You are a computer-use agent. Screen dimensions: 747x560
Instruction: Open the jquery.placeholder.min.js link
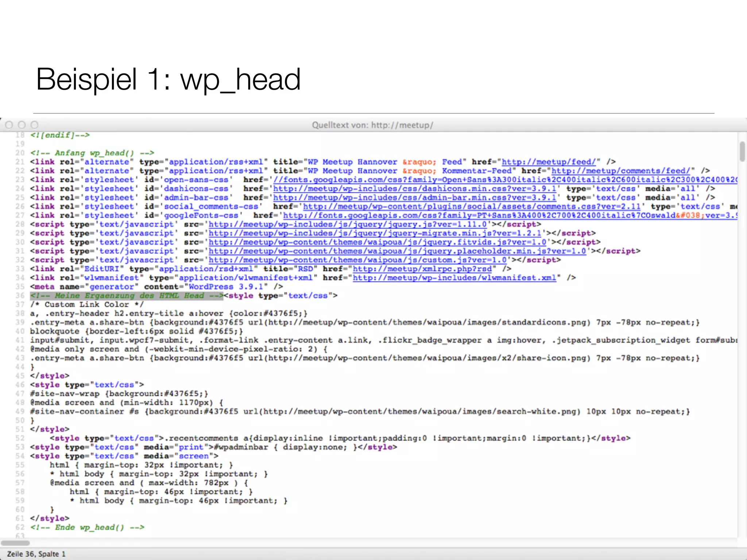pyautogui.click(x=397, y=251)
